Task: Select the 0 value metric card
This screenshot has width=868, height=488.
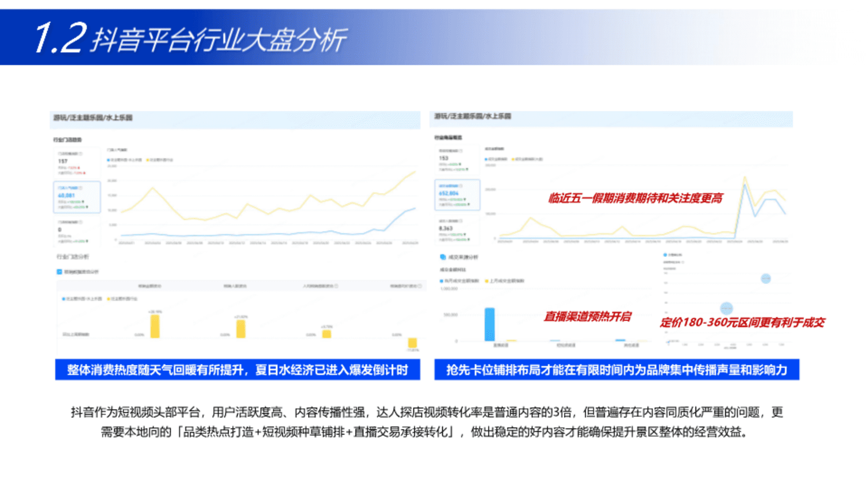Action: click(76, 231)
